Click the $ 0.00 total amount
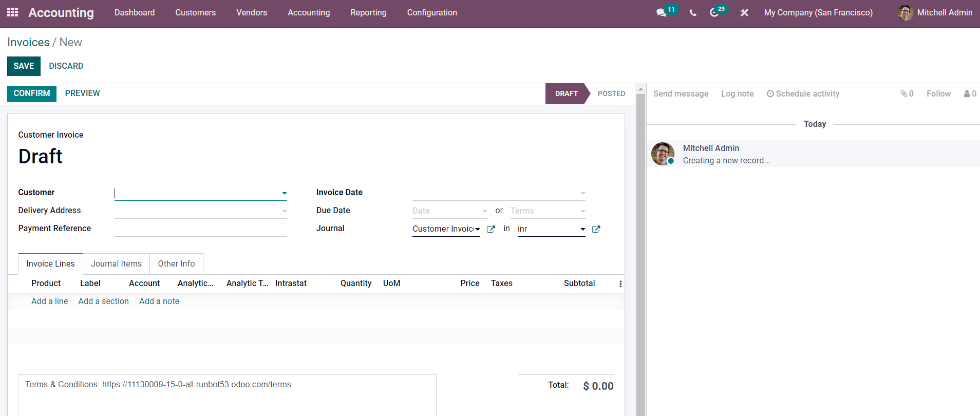 click(x=598, y=386)
